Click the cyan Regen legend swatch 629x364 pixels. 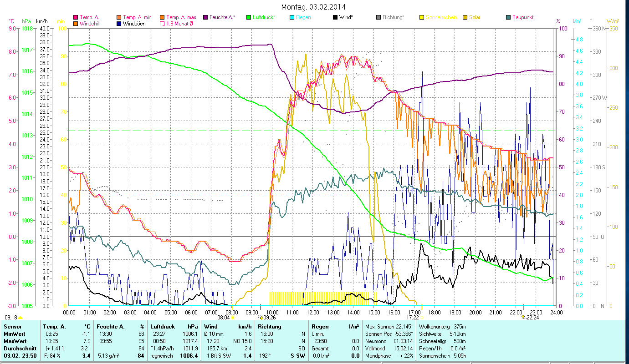point(291,17)
